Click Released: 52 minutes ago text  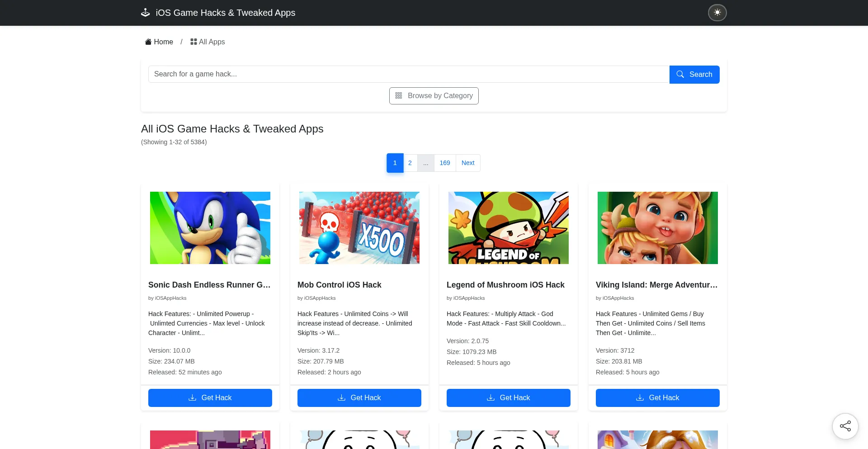pyautogui.click(x=185, y=372)
